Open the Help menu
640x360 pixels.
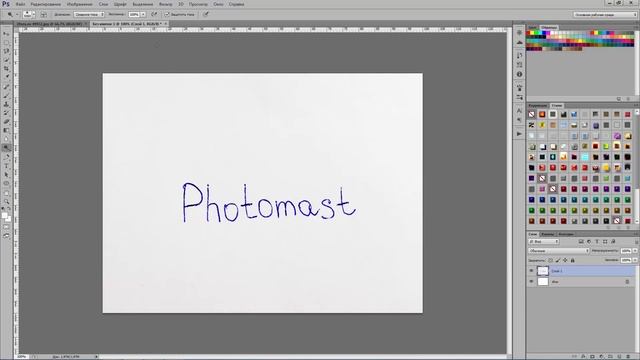(x=236, y=4)
